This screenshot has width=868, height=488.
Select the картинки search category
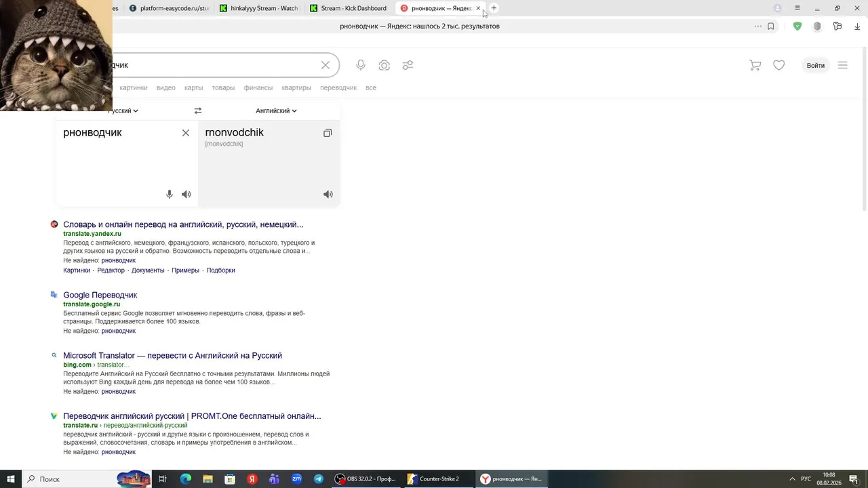(134, 88)
